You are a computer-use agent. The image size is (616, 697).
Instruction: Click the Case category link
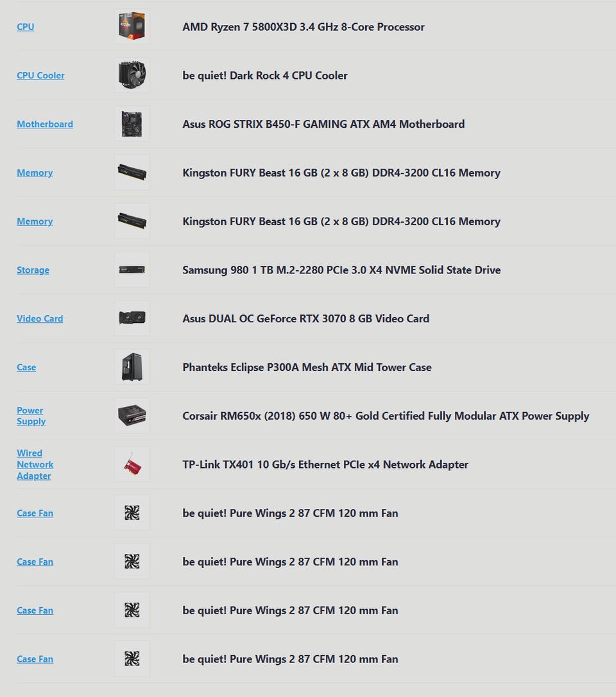point(26,368)
